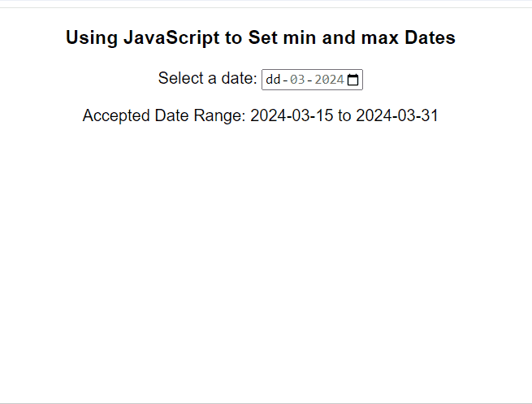Open the calendar picker icon
This screenshot has height=404, width=532.
pyautogui.click(x=353, y=80)
